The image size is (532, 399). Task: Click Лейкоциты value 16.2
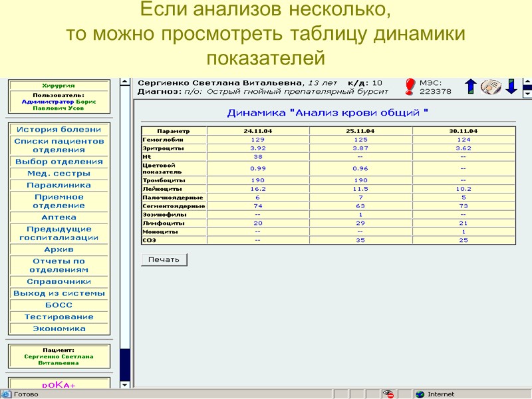[x=258, y=189]
